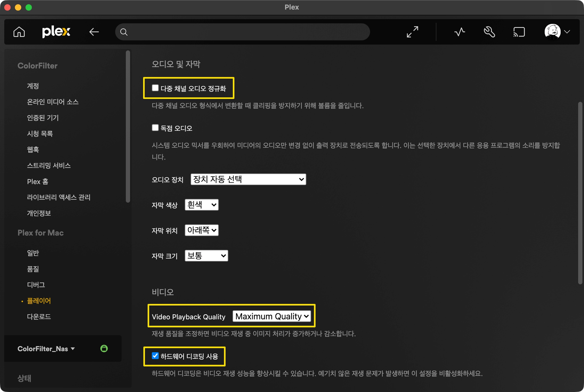This screenshot has height=392, width=584.
Task: Click the back arrow icon
Action: point(94,32)
